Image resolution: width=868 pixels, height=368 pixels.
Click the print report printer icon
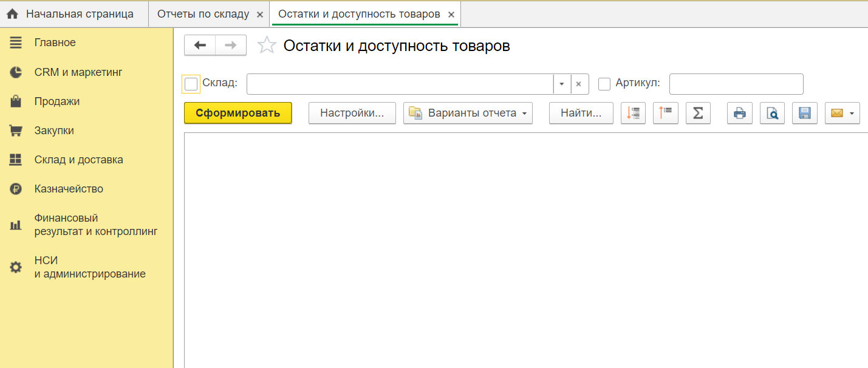(739, 113)
